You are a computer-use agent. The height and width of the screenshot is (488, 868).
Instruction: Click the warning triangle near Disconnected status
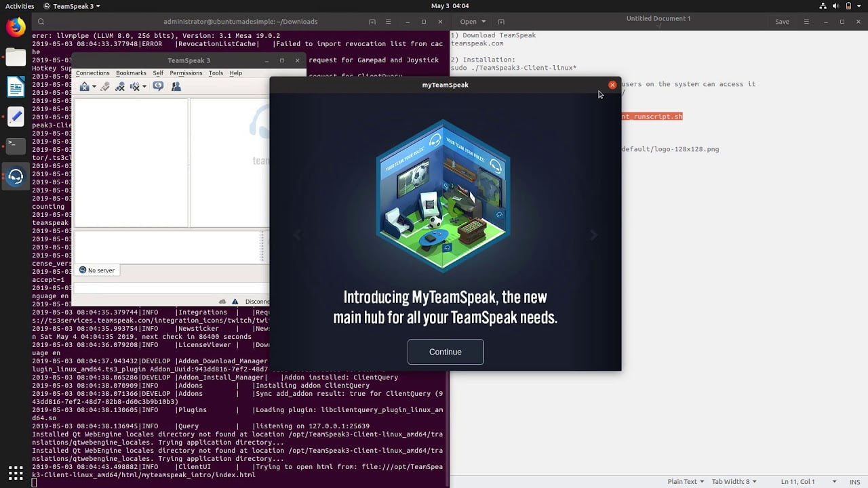click(234, 301)
